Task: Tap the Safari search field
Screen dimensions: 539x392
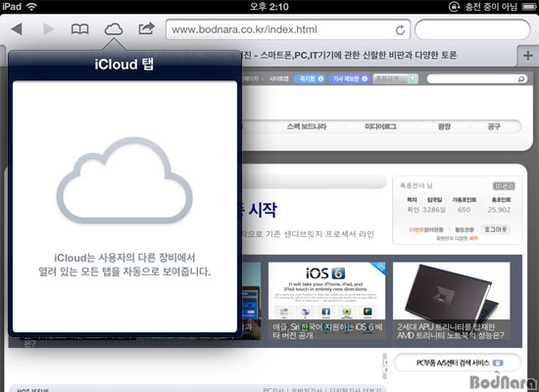Action: click(x=472, y=29)
